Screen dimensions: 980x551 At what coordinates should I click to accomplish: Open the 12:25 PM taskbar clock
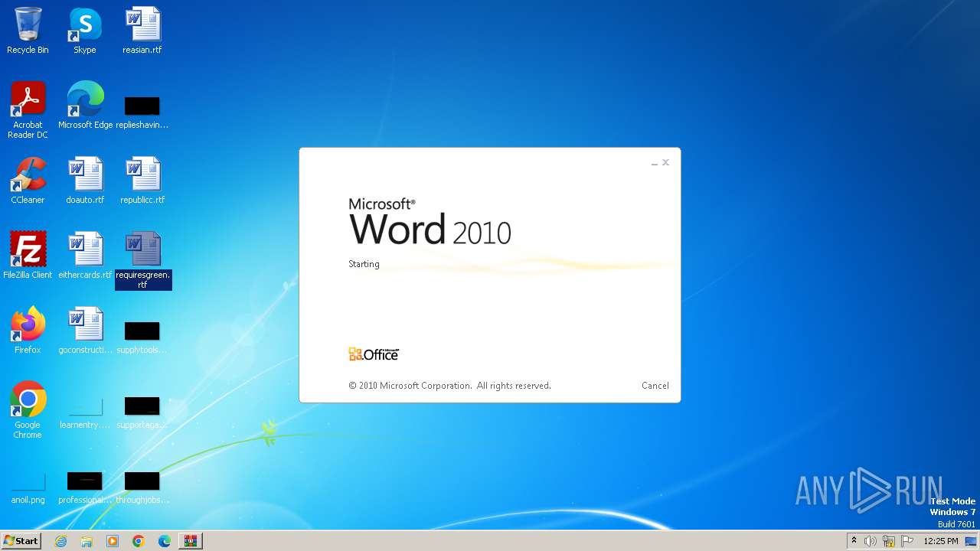tap(941, 541)
